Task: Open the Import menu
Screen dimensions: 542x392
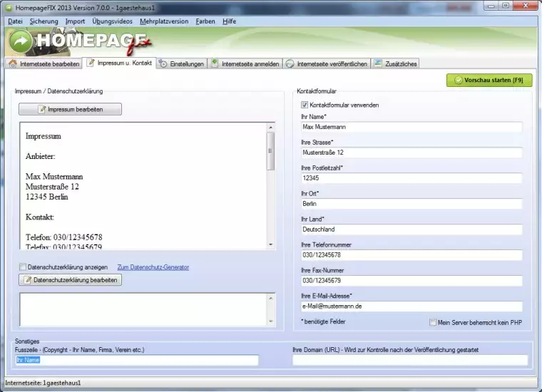Action: pyautogui.click(x=75, y=21)
